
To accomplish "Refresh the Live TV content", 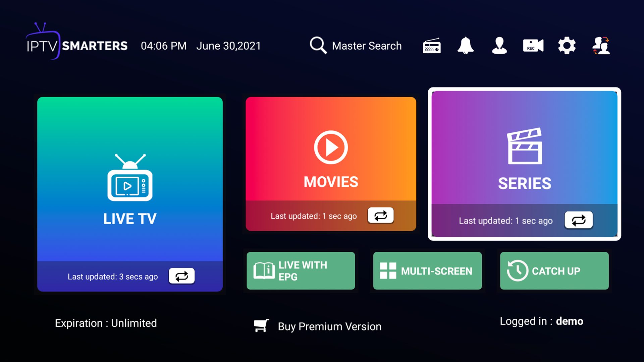I will click(181, 276).
